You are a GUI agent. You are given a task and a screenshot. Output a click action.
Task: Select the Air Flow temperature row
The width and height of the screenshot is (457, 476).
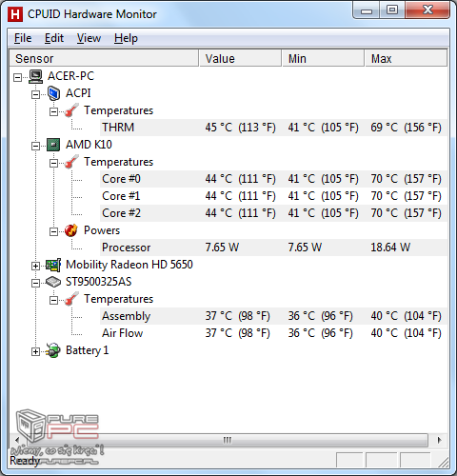(273, 333)
